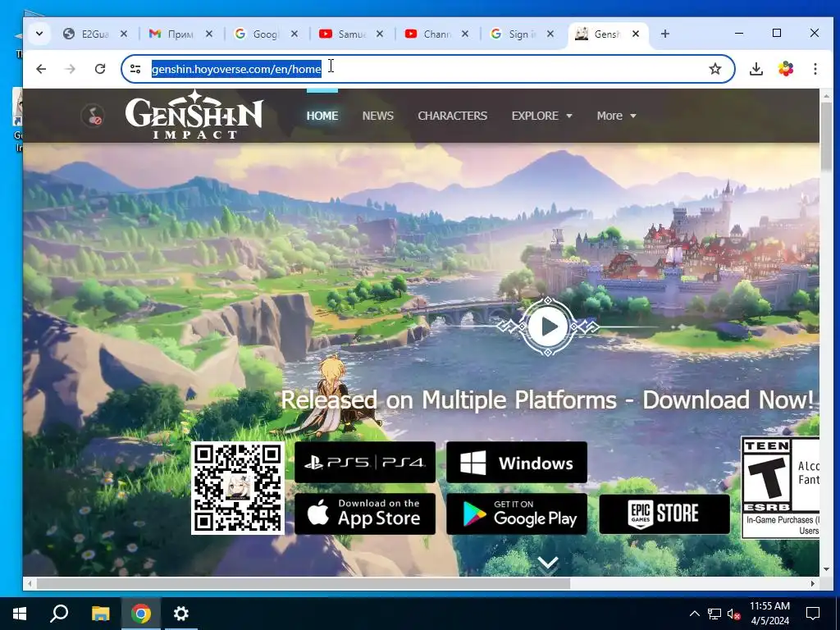Open Download on the App Store

click(x=365, y=514)
